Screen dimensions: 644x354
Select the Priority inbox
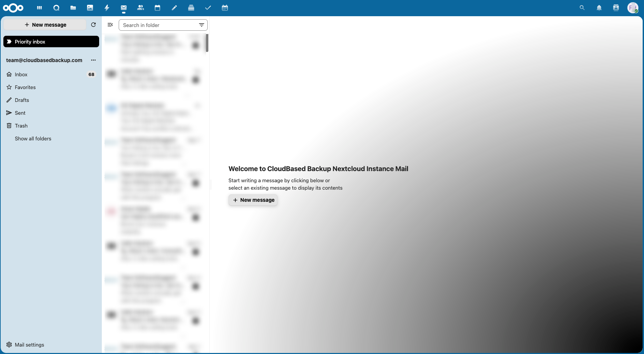51,42
